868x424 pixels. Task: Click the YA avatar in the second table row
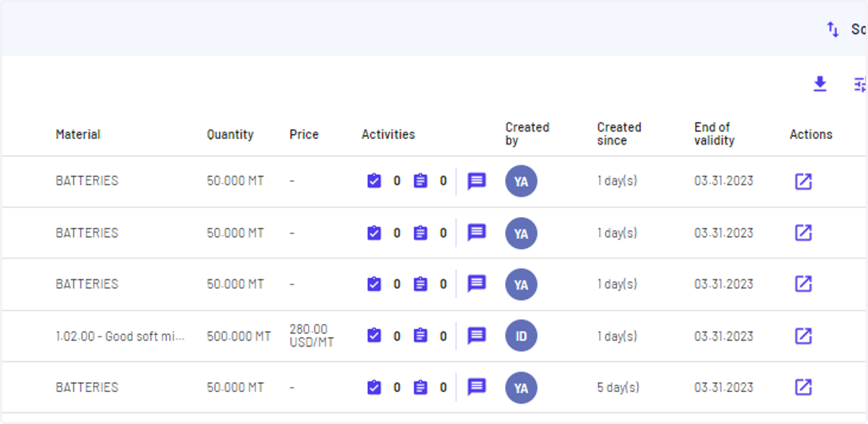click(522, 233)
